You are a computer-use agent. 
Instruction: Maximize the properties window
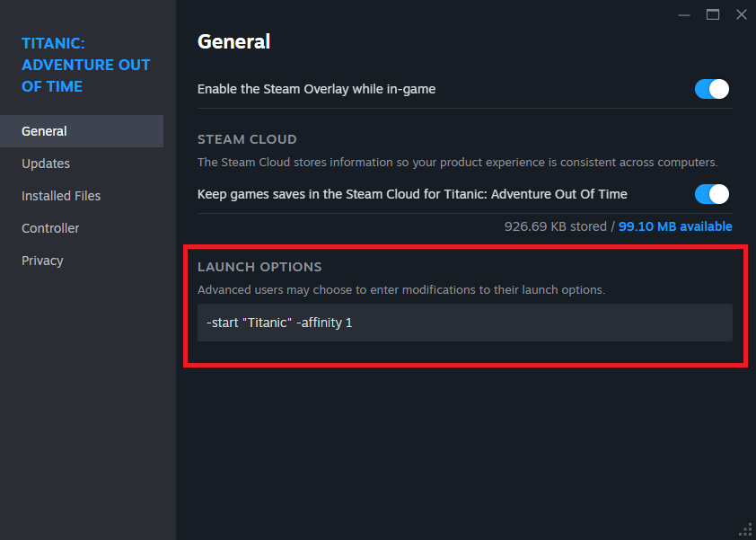713,14
